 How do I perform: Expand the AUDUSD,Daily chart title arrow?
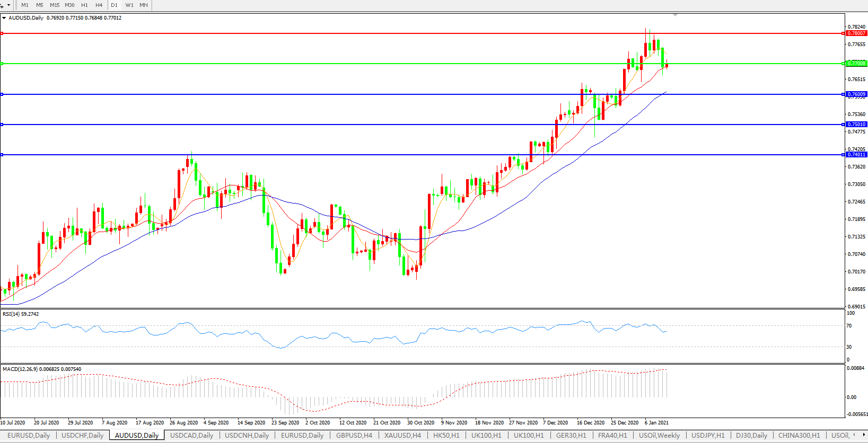coord(4,18)
